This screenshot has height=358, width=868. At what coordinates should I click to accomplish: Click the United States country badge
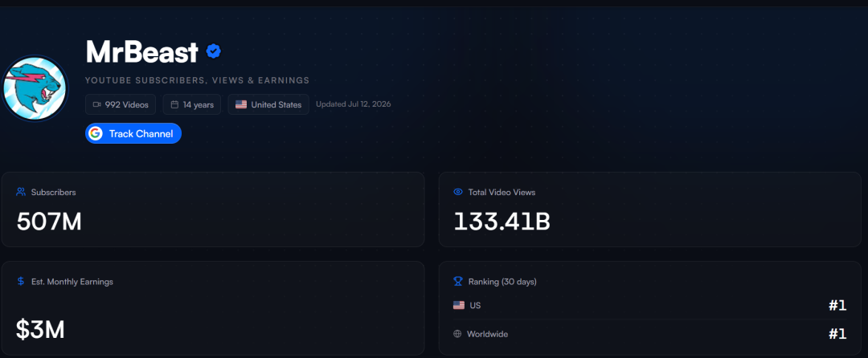(x=268, y=104)
